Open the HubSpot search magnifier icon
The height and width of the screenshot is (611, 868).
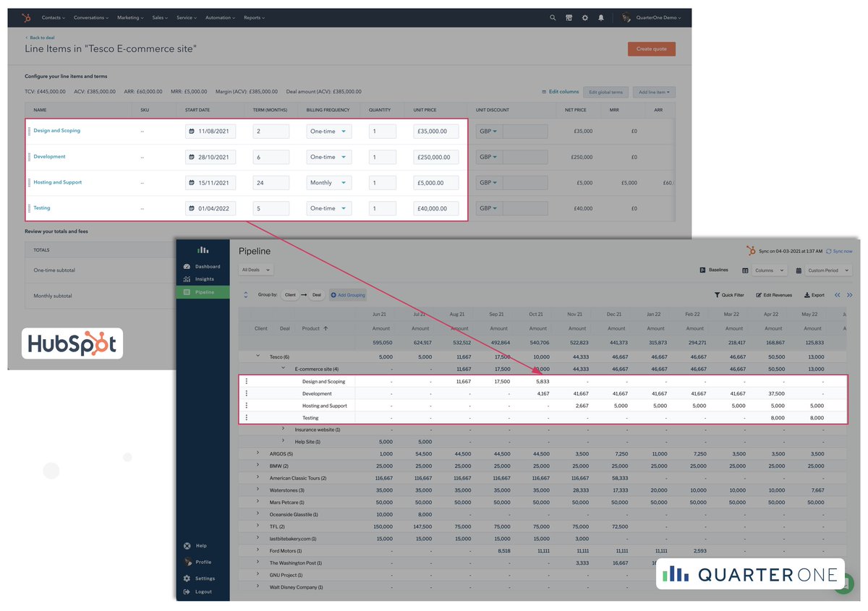(x=553, y=17)
